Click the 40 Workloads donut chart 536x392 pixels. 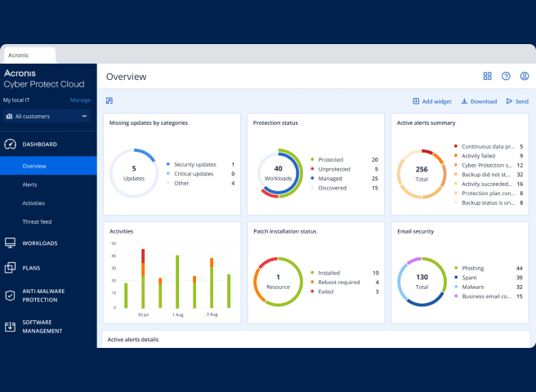pos(279,173)
